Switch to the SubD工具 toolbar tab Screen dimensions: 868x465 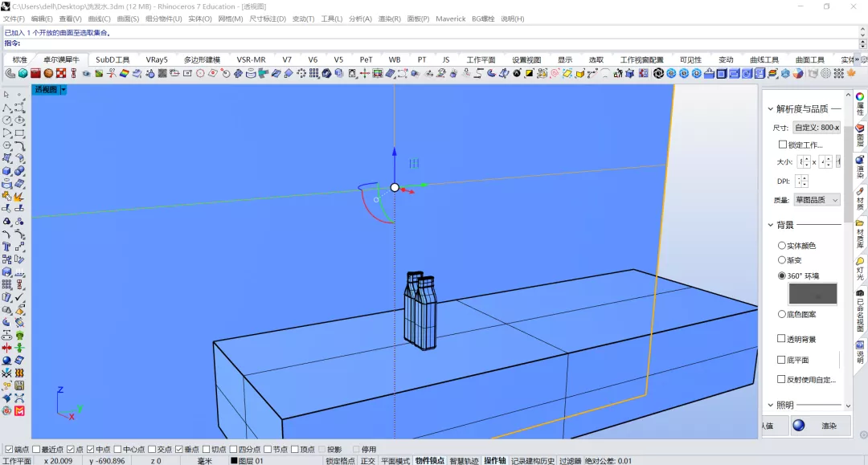pos(113,59)
